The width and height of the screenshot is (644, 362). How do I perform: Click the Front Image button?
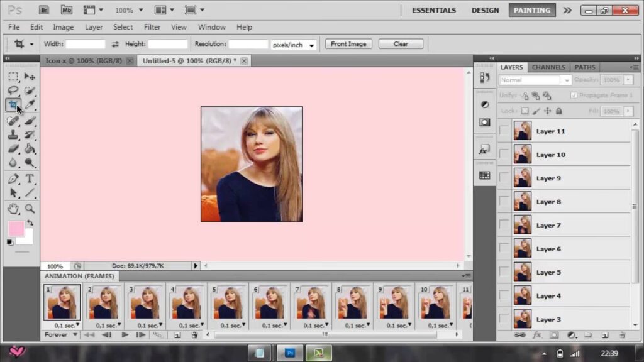click(348, 44)
